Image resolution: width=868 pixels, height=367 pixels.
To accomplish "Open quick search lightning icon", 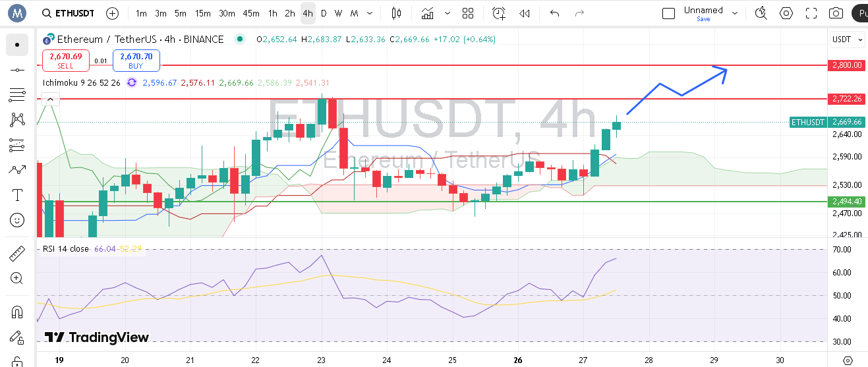I will 761,13.
